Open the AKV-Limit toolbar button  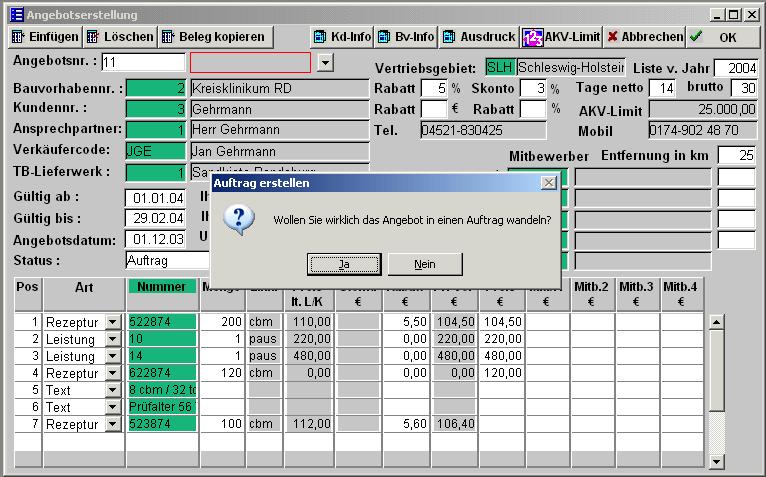(x=561, y=37)
